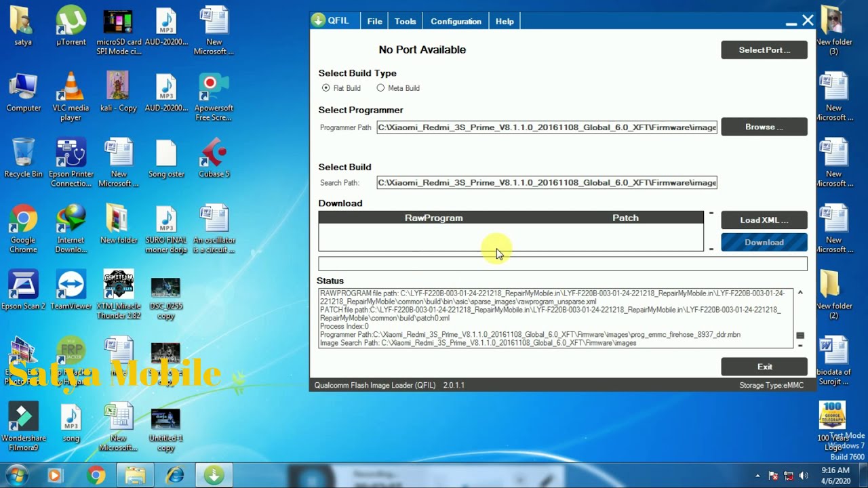
Task: Open the song MP3 desktop file
Action: [x=71, y=422]
